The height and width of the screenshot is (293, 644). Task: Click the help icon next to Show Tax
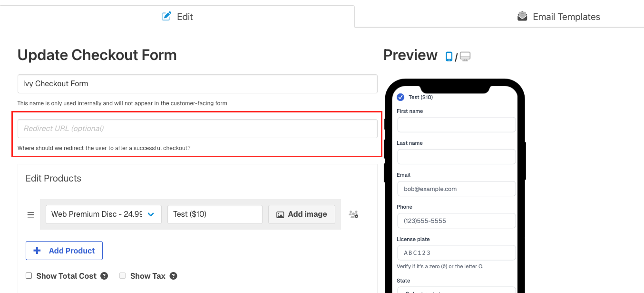pyautogui.click(x=173, y=276)
